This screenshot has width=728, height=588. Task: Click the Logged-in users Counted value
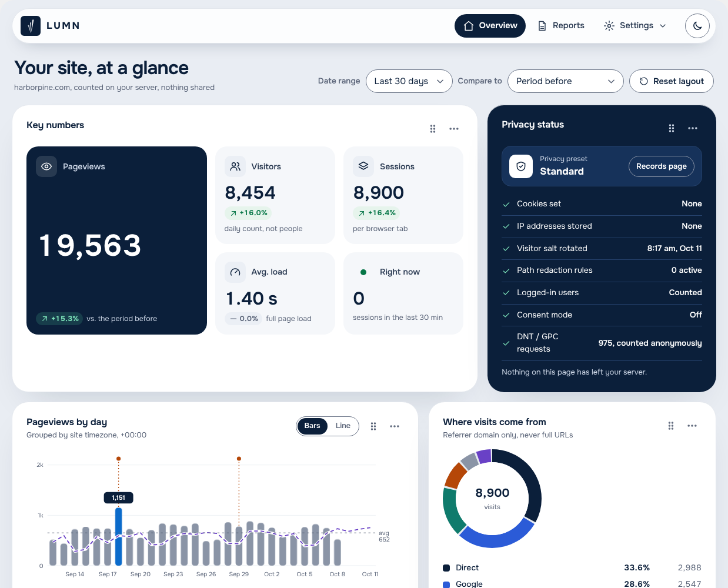tap(686, 293)
